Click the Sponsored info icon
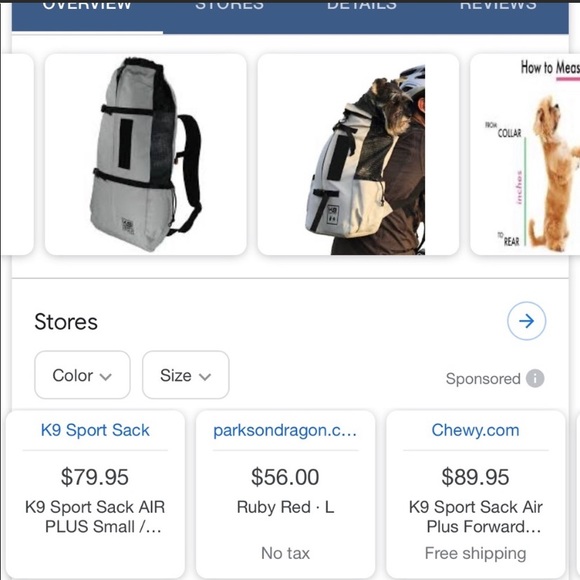Viewport: 580px width, 580px height. tap(535, 378)
